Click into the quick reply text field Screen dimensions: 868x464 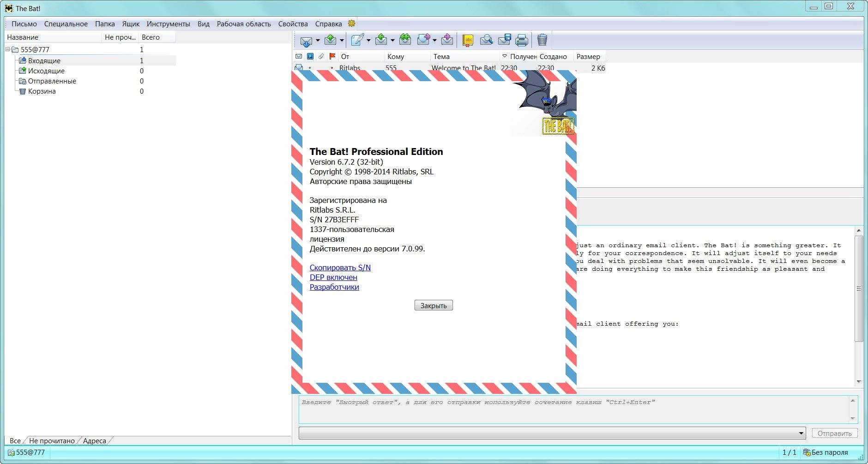point(574,409)
